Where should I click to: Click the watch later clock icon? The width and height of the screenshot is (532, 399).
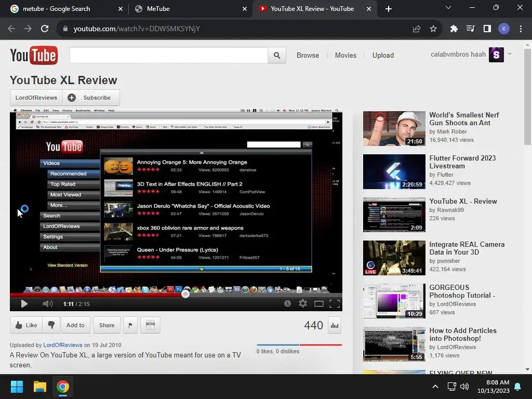[287, 303]
